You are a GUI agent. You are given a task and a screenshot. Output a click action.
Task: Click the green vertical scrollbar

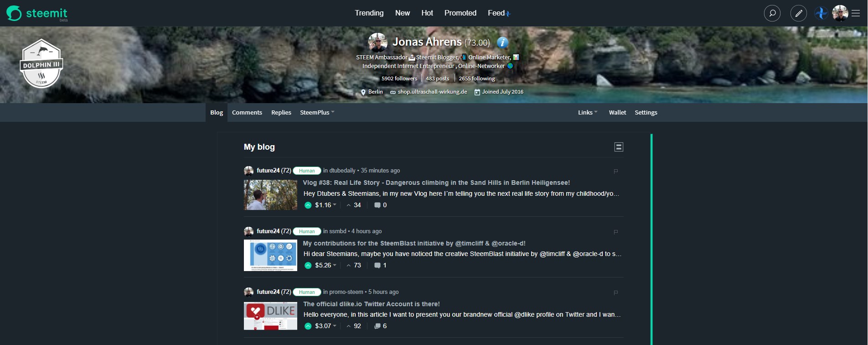(x=651, y=240)
